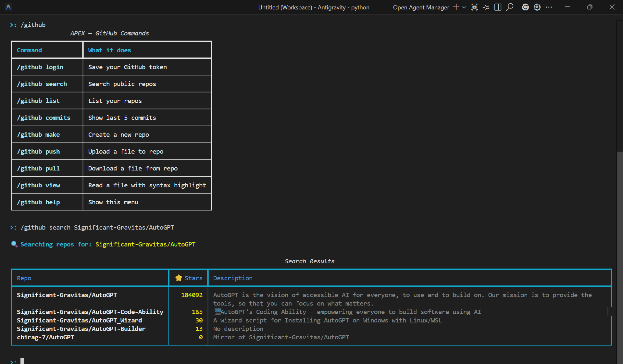Open the more actions ellipsis menu

coord(549,7)
